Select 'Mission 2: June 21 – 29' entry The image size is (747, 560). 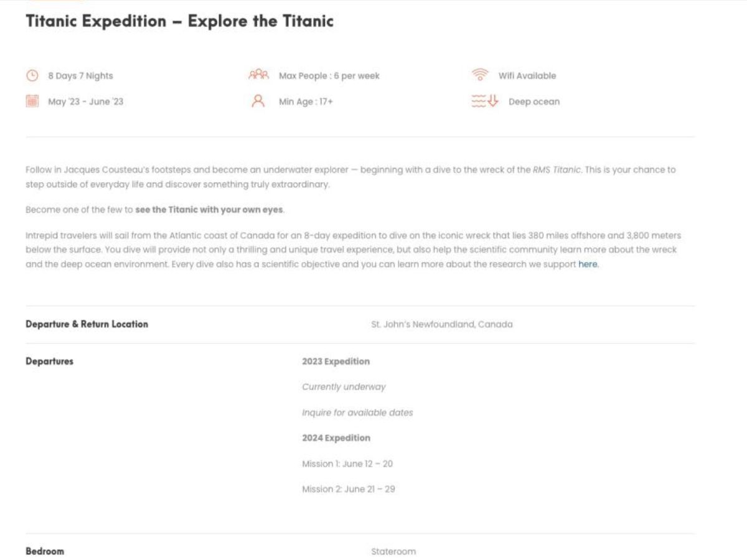349,489
